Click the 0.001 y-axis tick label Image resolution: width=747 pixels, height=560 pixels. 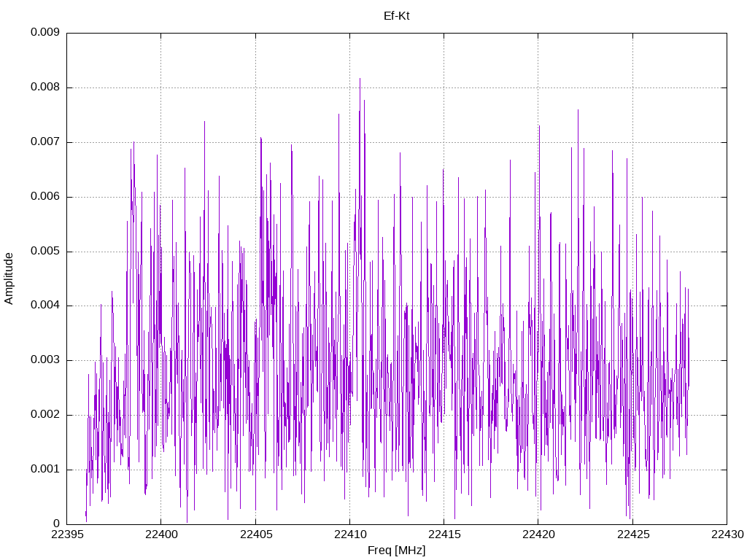pos(45,469)
